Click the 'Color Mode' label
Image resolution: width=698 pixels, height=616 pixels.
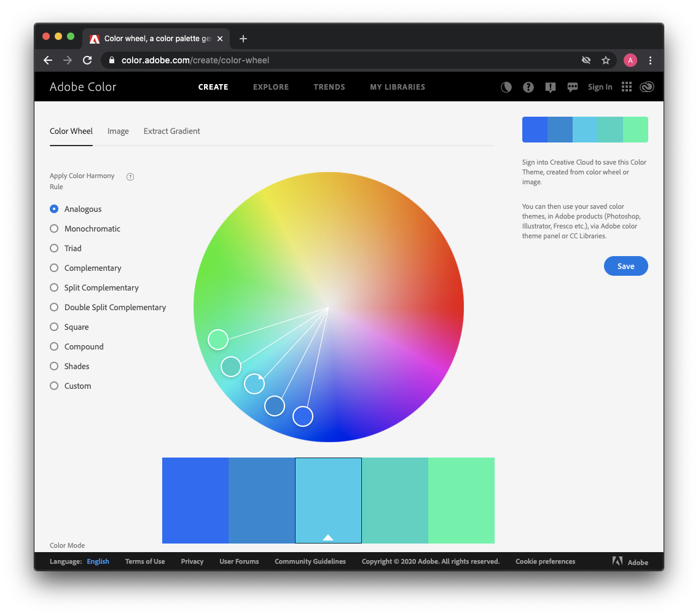[67, 545]
